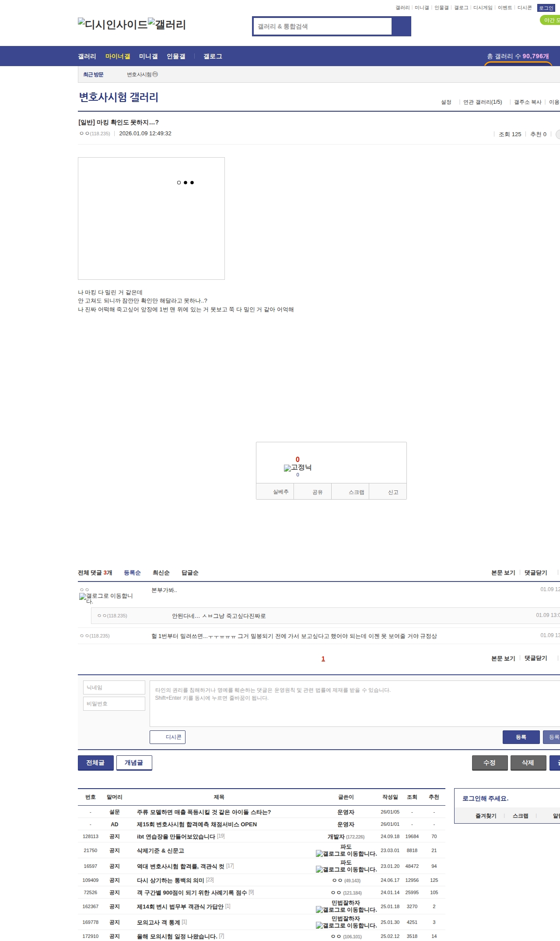Image resolution: width=560 pixels, height=941 pixels.
Task: Toggle the 야간 모드 night mode button
Action: (550, 20)
